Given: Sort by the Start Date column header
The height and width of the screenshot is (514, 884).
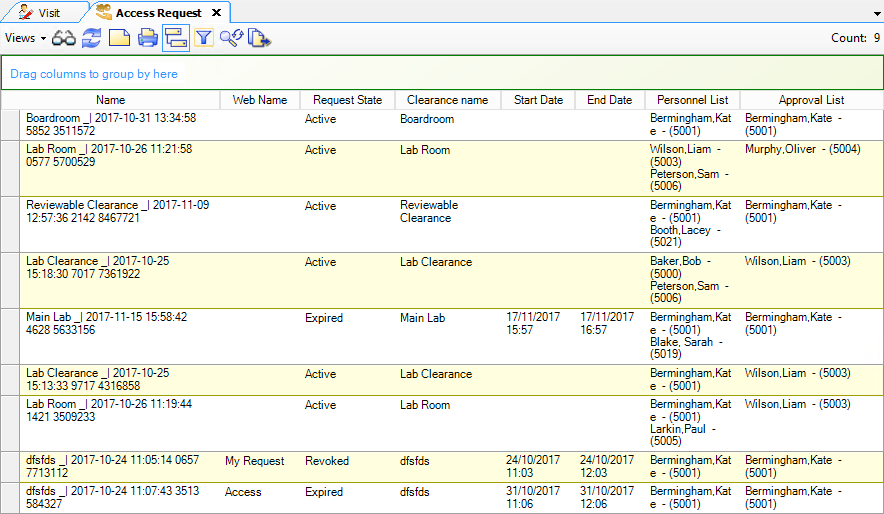Looking at the screenshot, I should tap(538, 100).
